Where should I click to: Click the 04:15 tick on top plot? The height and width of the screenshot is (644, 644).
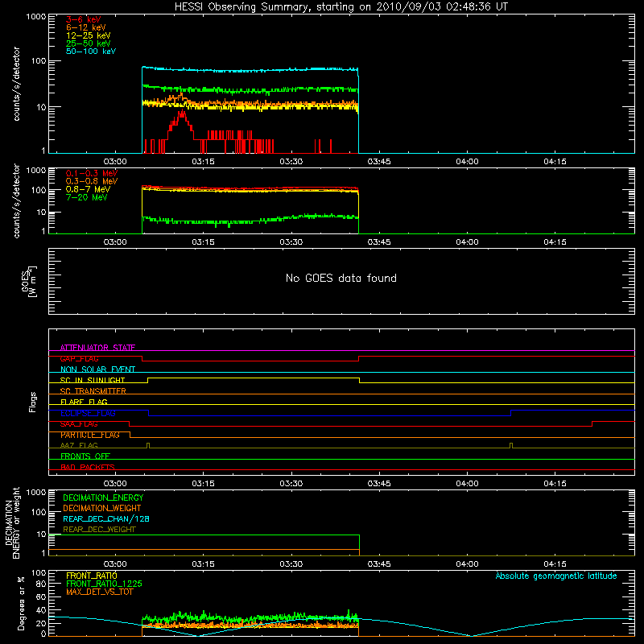click(x=555, y=162)
